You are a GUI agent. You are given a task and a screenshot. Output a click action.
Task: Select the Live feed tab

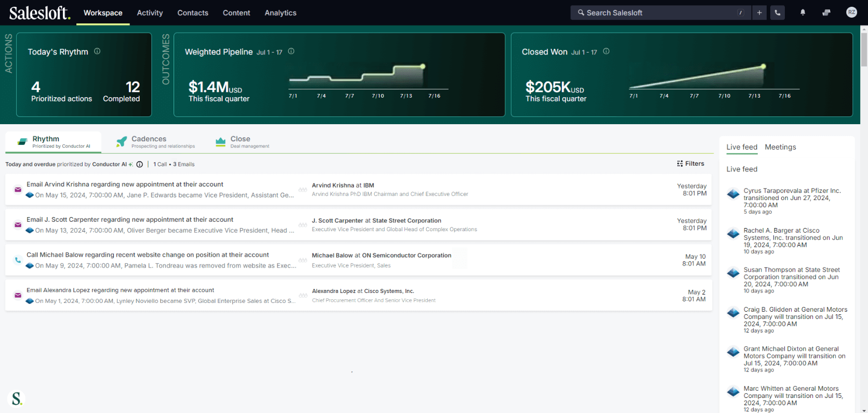pyautogui.click(x=742, y=147)
